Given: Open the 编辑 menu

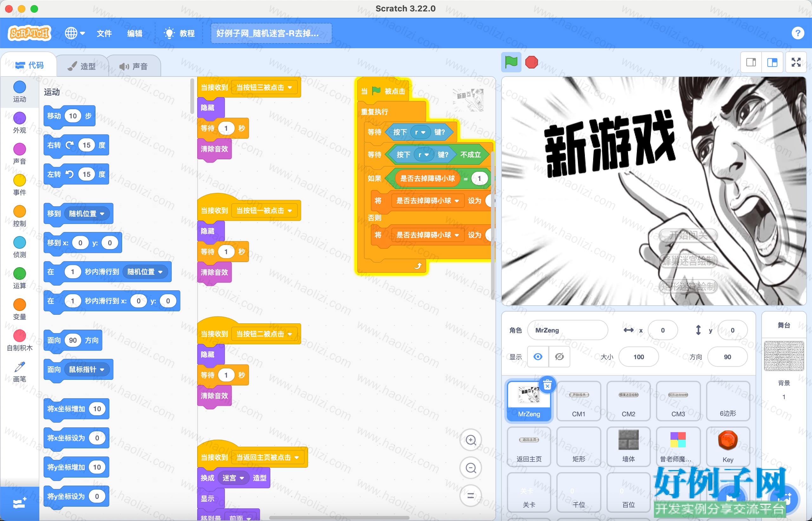Looking at the screenshot, I should pyautogui.click(x=134, y=33).
